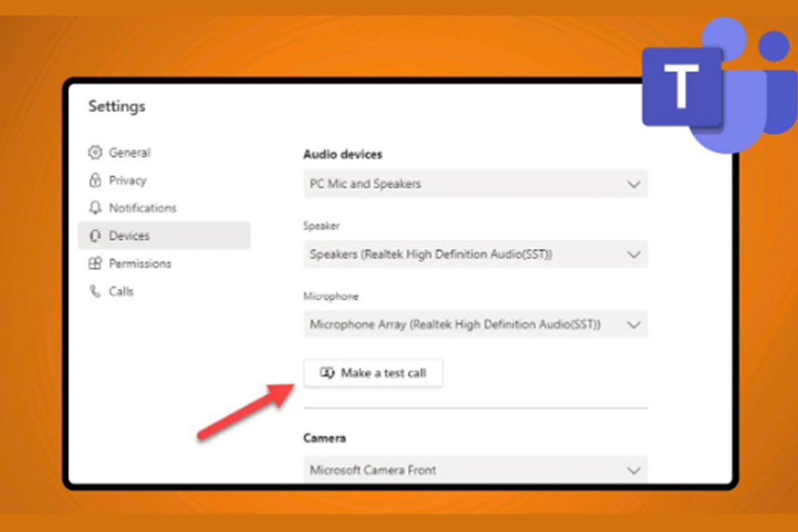The height and width of the screenshot is (532, 798).
Task: Open the Calls settings section
Action: (x=122, y=292)
